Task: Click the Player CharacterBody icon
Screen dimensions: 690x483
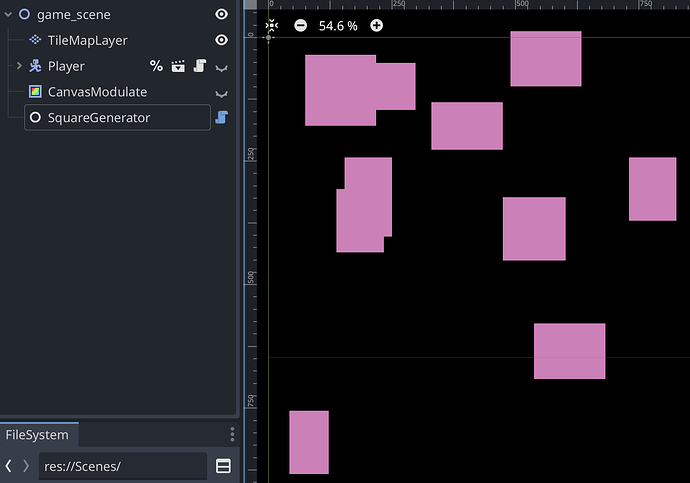Action: tap(35, 66)
